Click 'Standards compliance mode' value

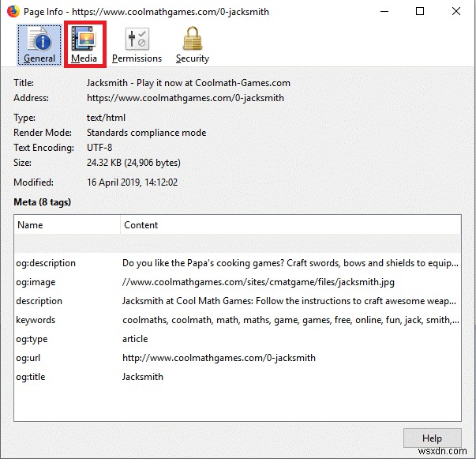(147, 133)
